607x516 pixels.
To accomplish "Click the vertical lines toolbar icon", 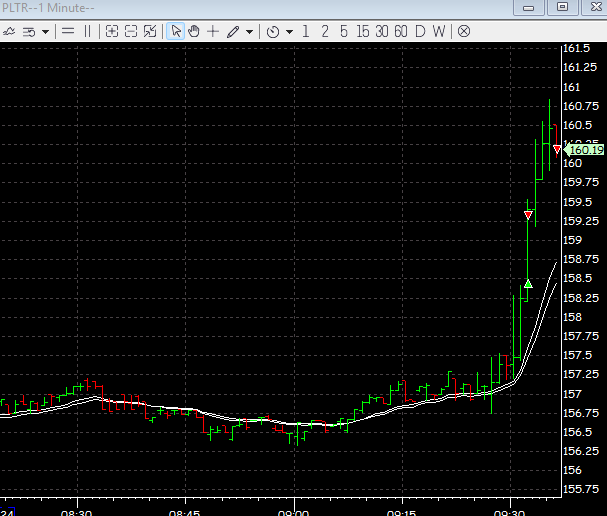I will click(87, 31).
